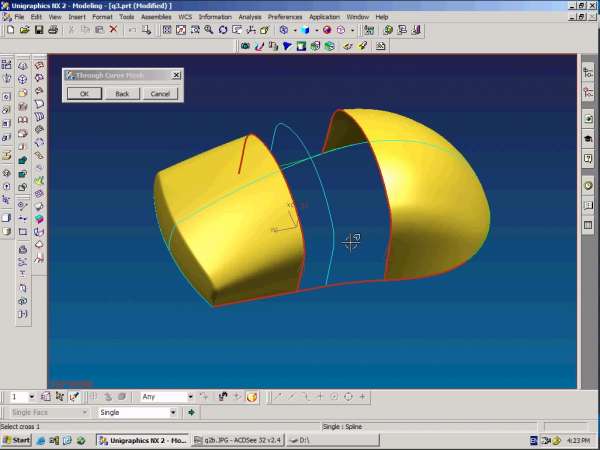Screen dimensions: 600x450
Task: Open the Preferences menu
Action: click(x=285, y=17)
